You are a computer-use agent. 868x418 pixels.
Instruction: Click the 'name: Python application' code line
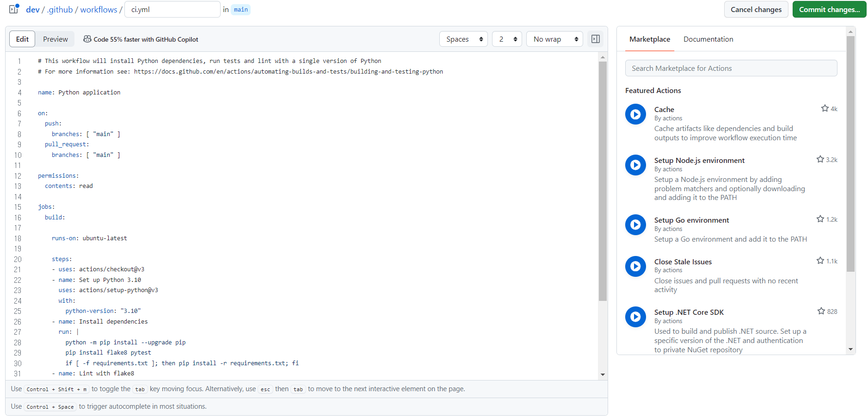[x=79, y=93]
